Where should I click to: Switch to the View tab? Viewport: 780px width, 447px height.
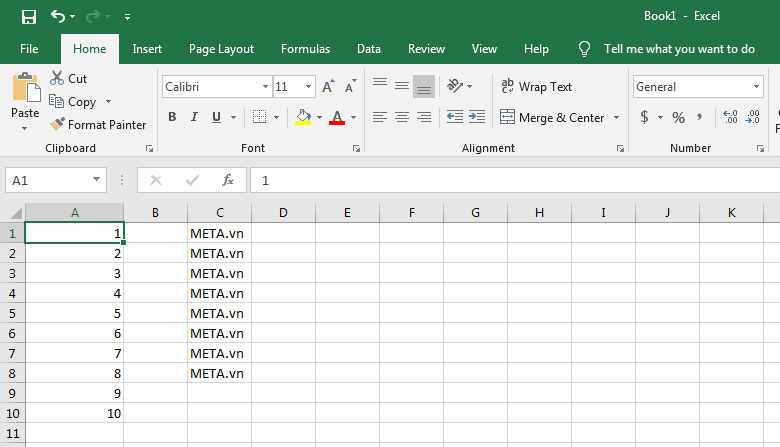[x=484, y=49]
